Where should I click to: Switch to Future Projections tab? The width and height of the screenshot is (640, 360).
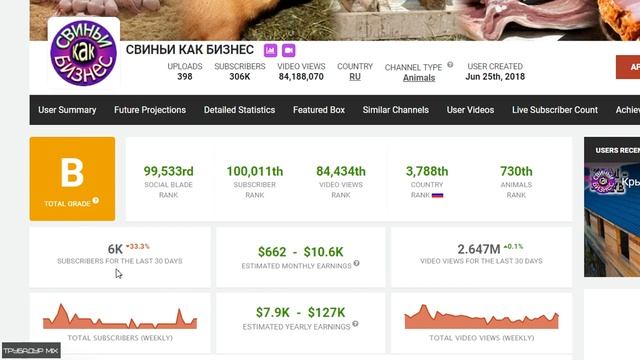coord(150,110)
